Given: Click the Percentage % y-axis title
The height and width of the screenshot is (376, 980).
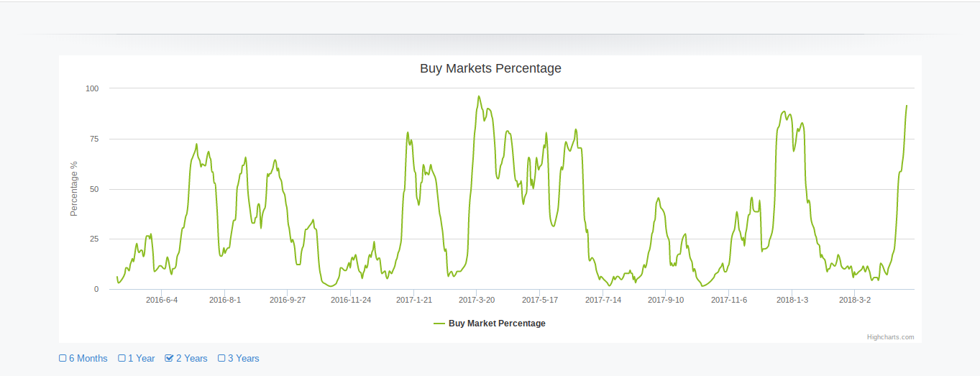Looking at the screenshot, I should pos(73,189).
